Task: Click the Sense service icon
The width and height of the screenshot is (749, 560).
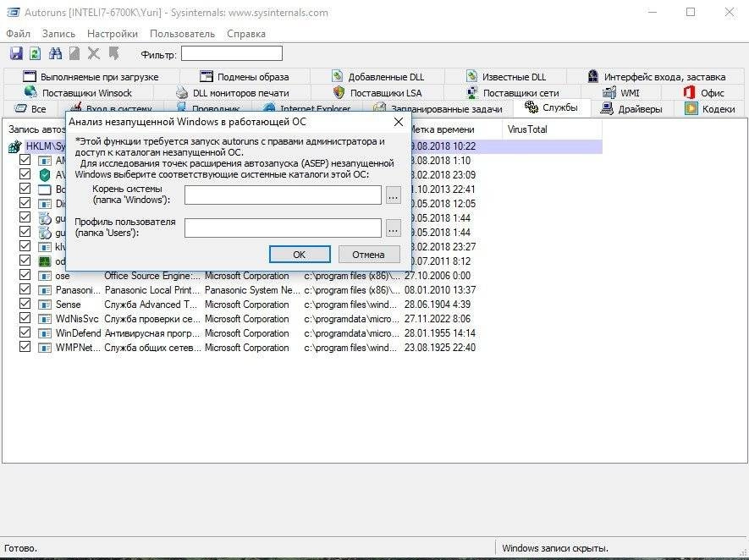Action: 44,305
